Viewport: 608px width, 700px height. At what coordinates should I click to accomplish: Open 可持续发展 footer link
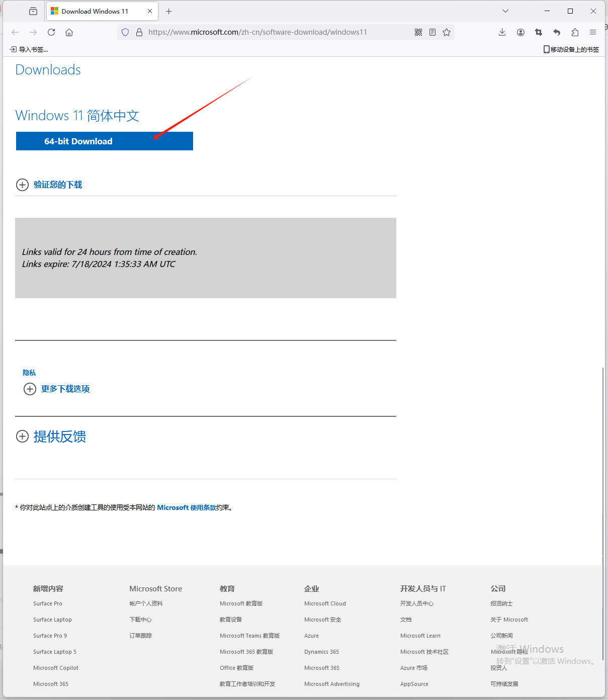504,684
